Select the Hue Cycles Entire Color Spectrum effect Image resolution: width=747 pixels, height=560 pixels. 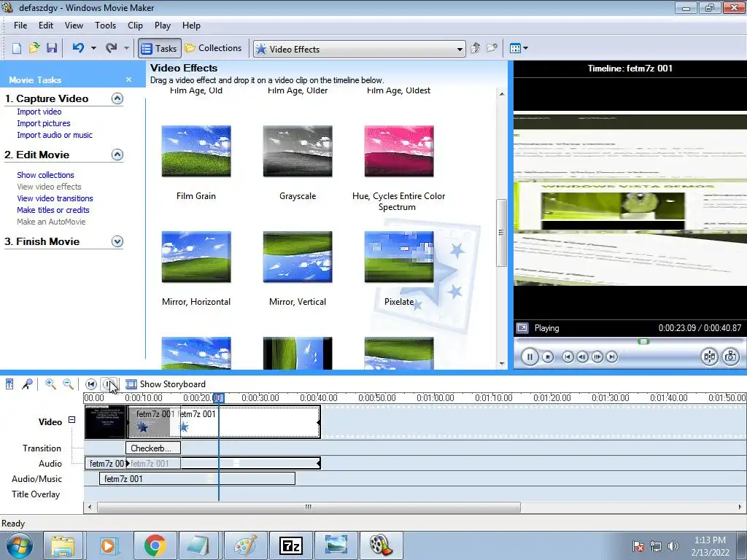(399, 152)
